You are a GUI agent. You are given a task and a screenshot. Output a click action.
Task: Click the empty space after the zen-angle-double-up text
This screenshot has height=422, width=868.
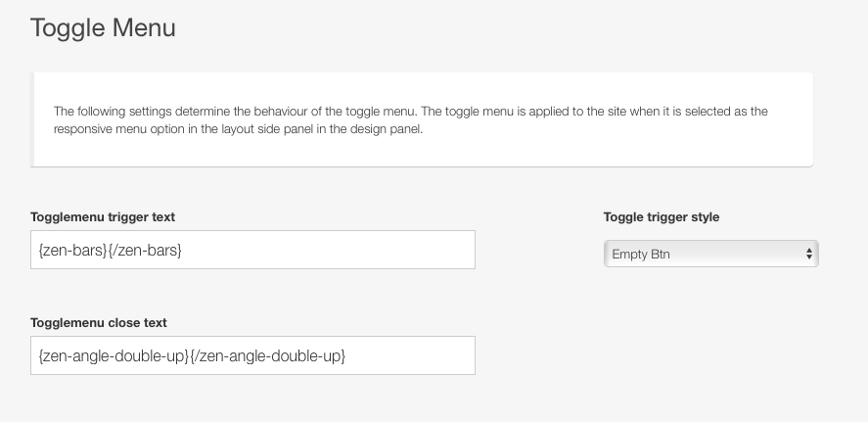click(410, 355)
